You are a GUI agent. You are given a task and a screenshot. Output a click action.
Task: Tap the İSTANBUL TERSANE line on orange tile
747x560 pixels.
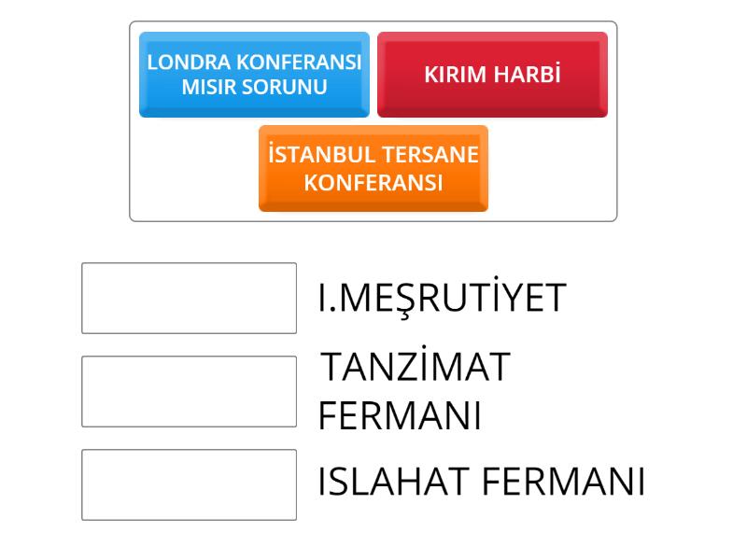click(373, 153)
